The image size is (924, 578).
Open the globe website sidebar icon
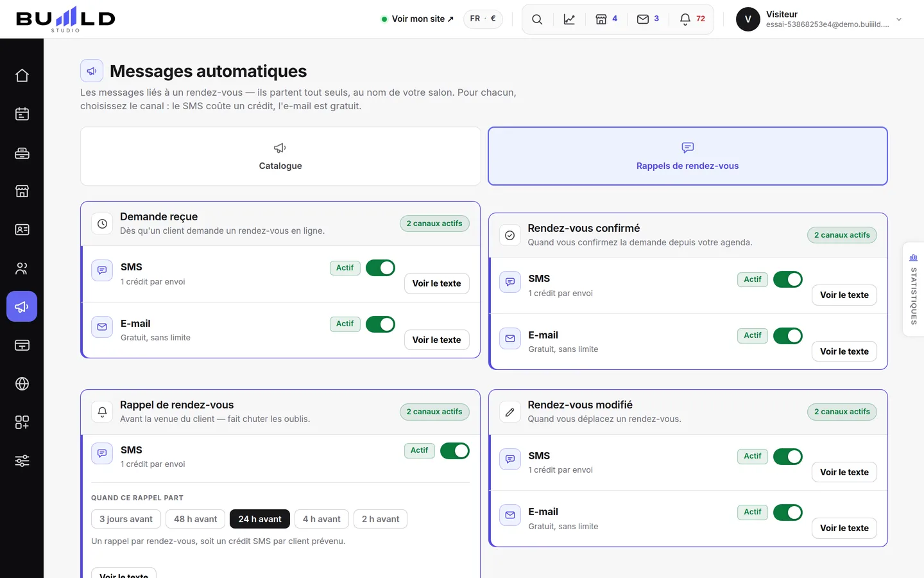pyautogui.click(x=22, y=384)
